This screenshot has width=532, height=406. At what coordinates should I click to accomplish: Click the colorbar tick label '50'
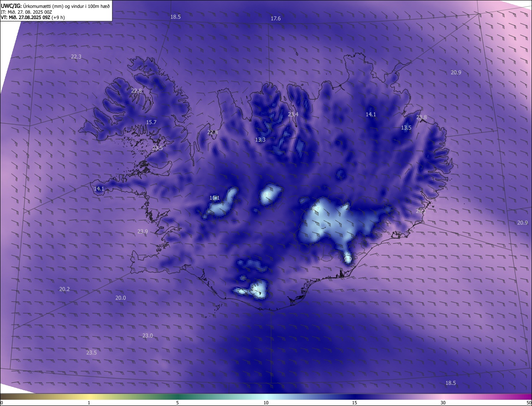pyautogui.click(x=528, y=403)
